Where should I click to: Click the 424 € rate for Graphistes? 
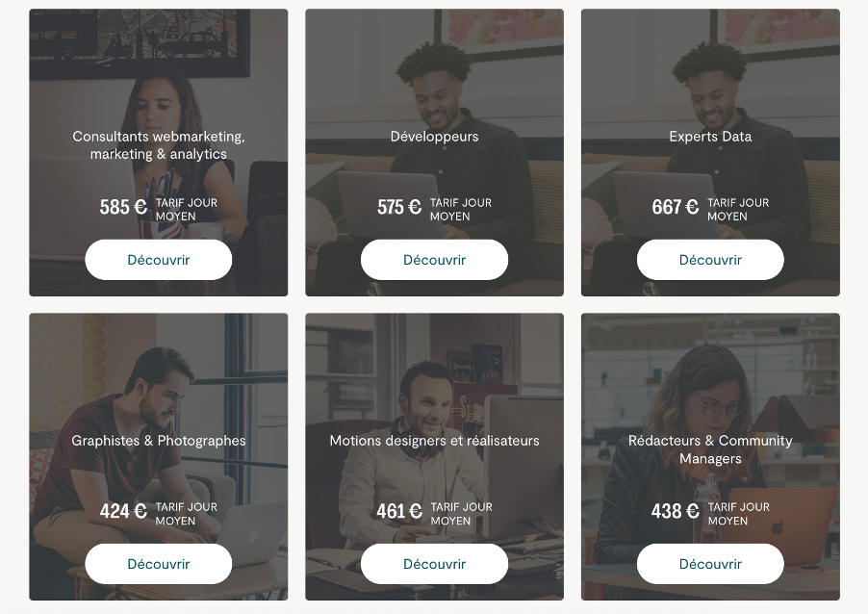(123, 511)
